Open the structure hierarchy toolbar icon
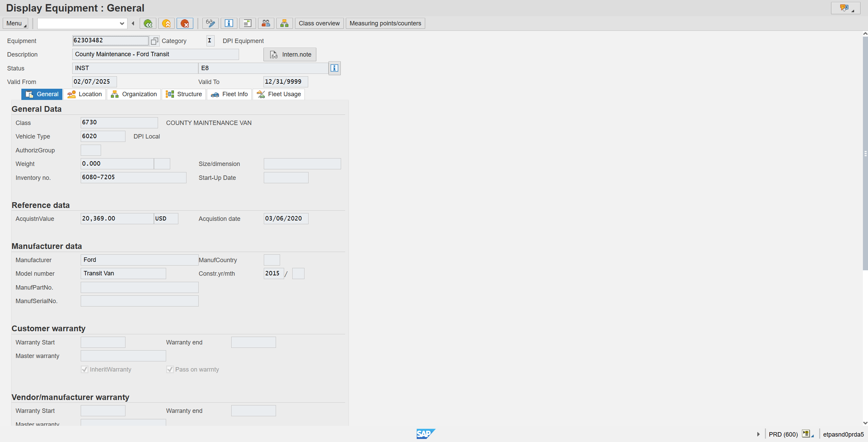The height and width of the screenshot is (442, 868). [x=284, y=23]
